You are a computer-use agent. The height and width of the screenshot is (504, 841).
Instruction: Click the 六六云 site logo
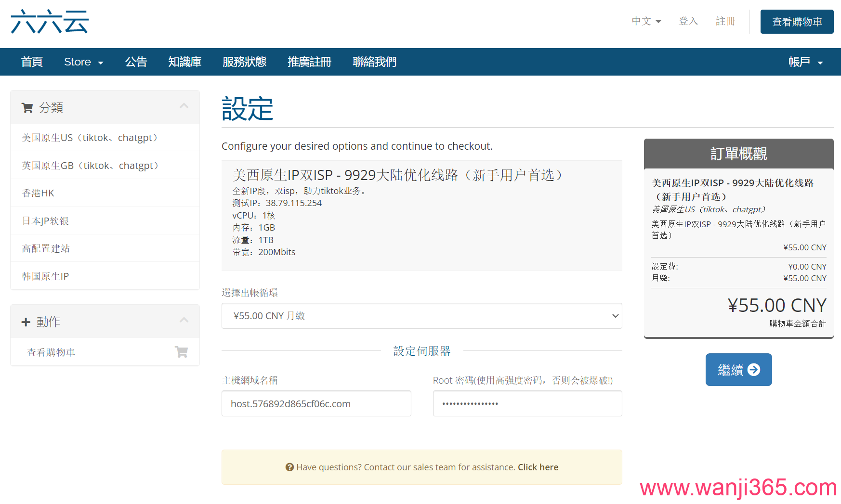click(x=50, y=22)
